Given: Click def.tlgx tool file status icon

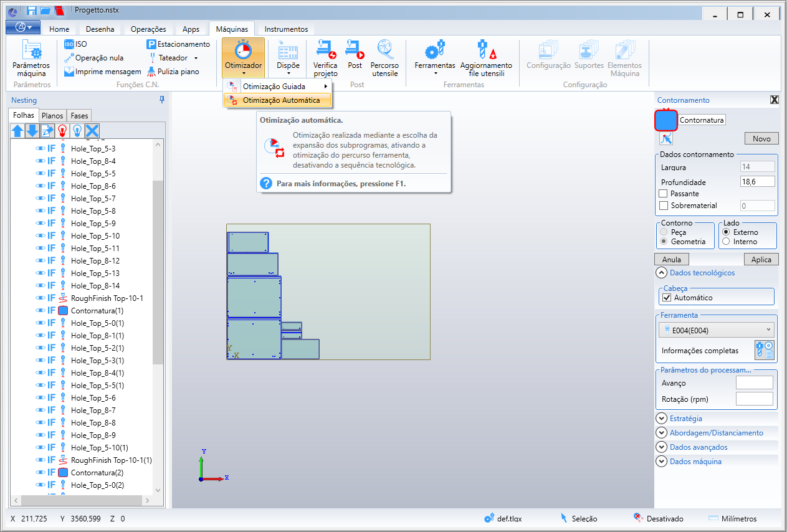Looking at the screenshot, I should [490, 518].
